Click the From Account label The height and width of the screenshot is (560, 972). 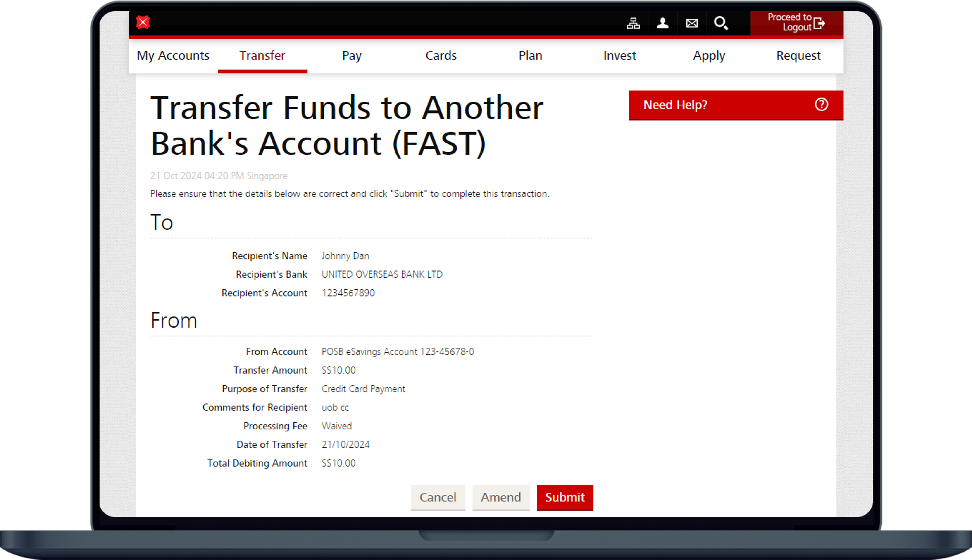tap(276, 352)
